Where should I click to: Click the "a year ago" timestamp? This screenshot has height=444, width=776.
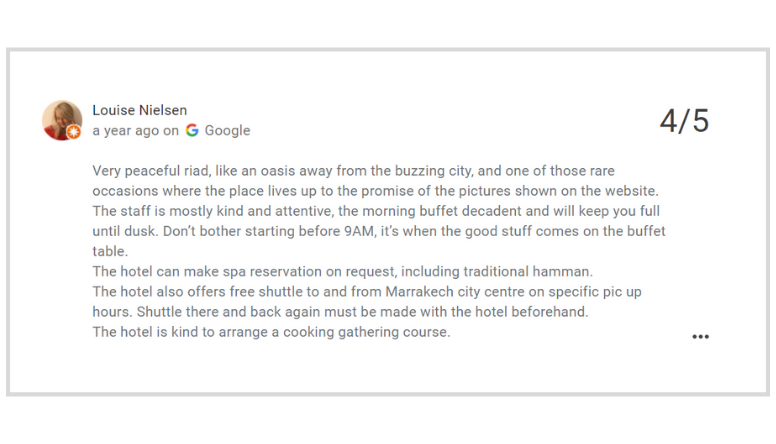coord(125,130)
